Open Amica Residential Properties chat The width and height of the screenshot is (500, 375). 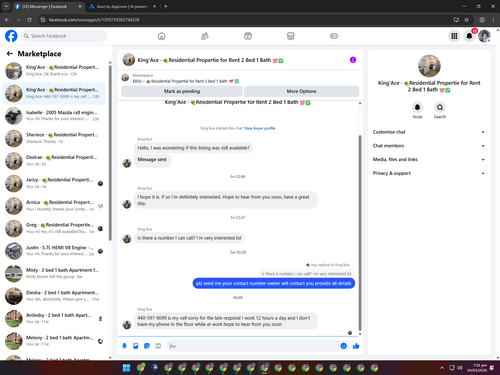[54, 206]
